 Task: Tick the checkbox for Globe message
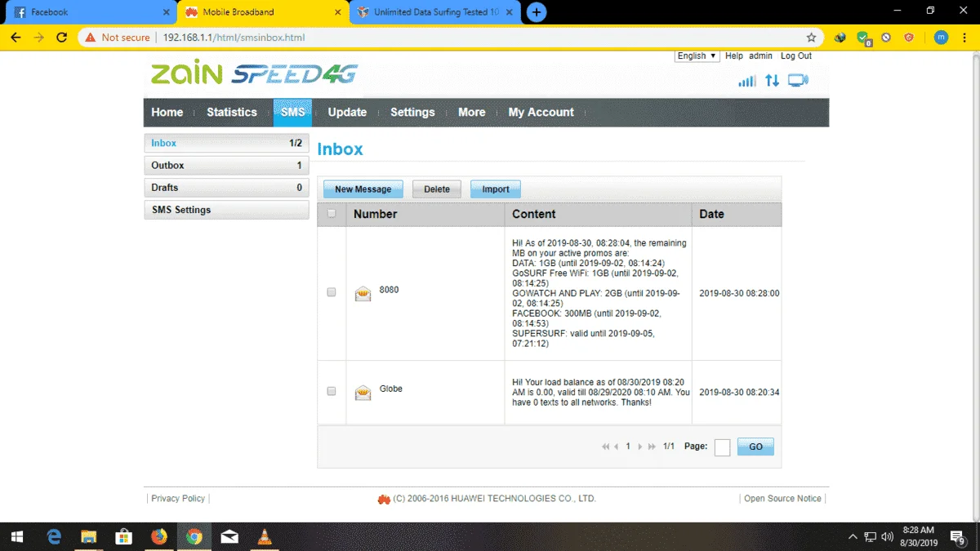(x=331, y=391)
